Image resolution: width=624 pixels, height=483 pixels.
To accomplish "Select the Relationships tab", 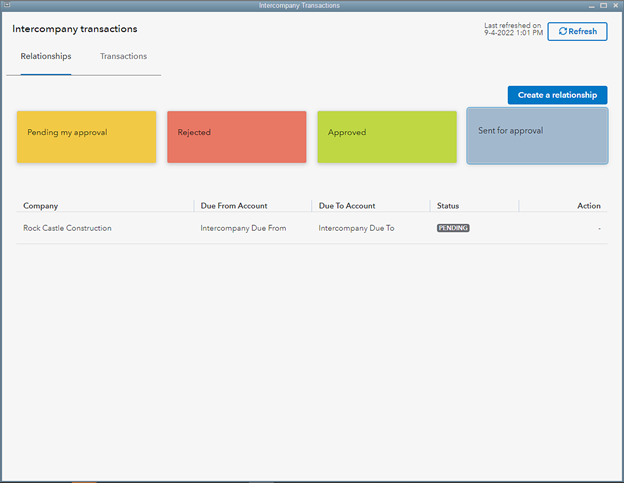I will (46, 57).
